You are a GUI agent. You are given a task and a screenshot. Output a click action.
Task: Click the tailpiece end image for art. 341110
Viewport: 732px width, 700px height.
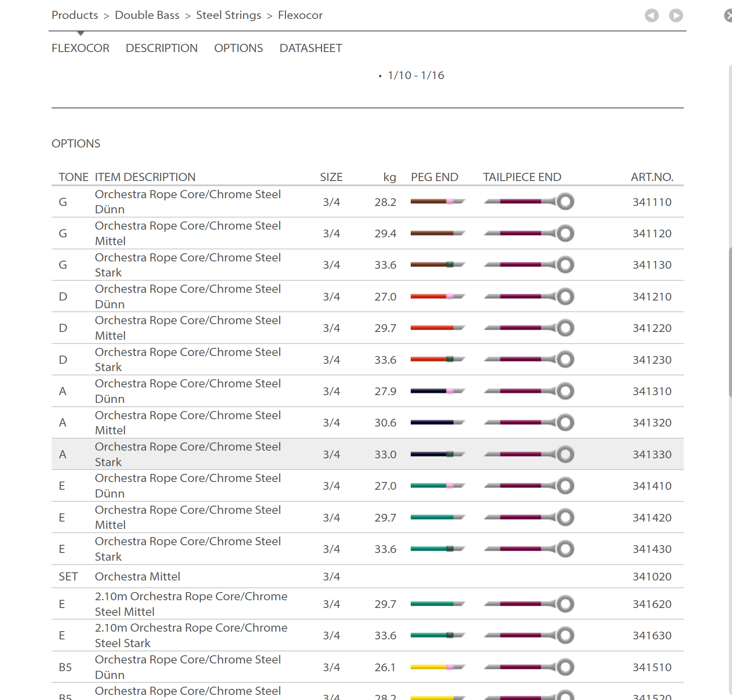[529, 201]
